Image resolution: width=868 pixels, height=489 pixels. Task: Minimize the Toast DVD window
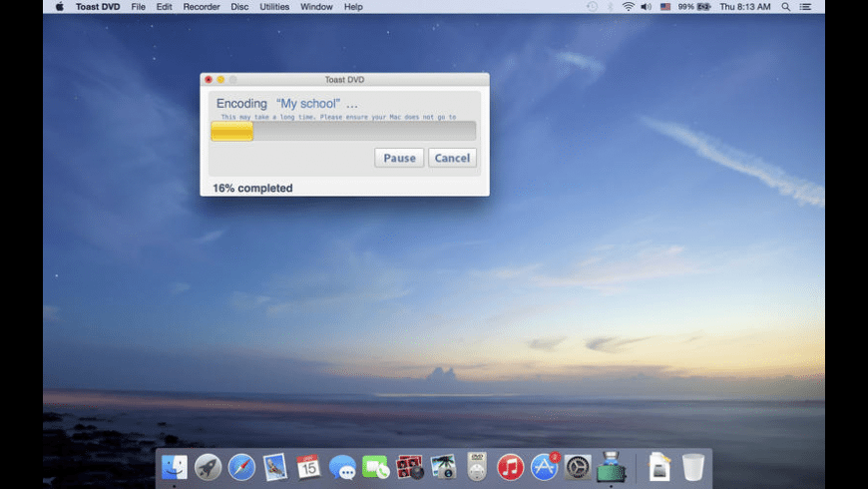[x=220, y=80]
